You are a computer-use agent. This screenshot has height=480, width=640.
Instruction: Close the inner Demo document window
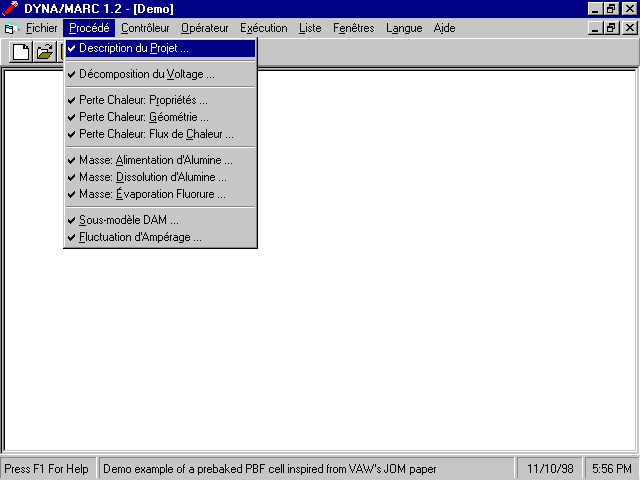(x=629, y=28)
